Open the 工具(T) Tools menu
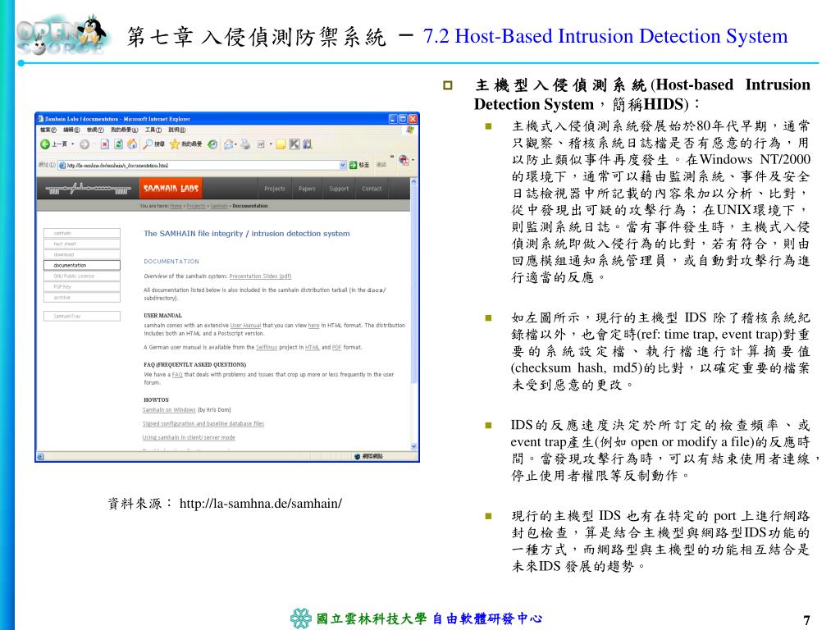This screenshot has width=840, height=630. (x=153, y=130)
